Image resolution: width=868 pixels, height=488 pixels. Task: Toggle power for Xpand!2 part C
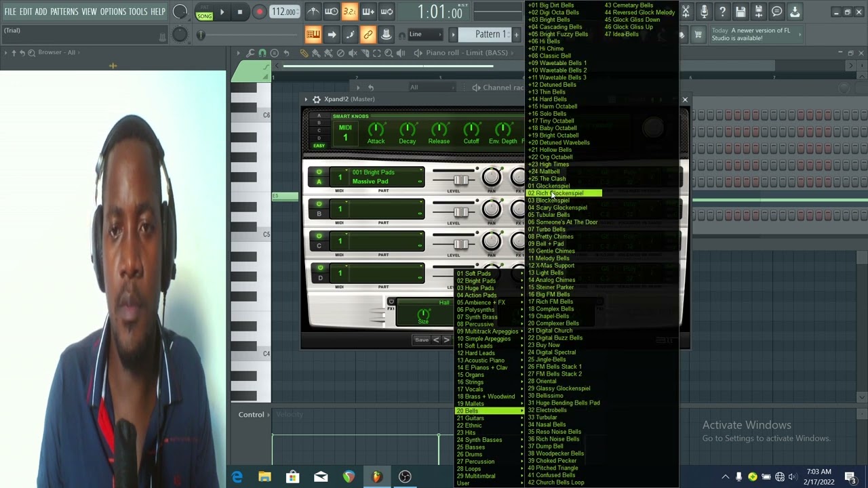pos(319,236)
